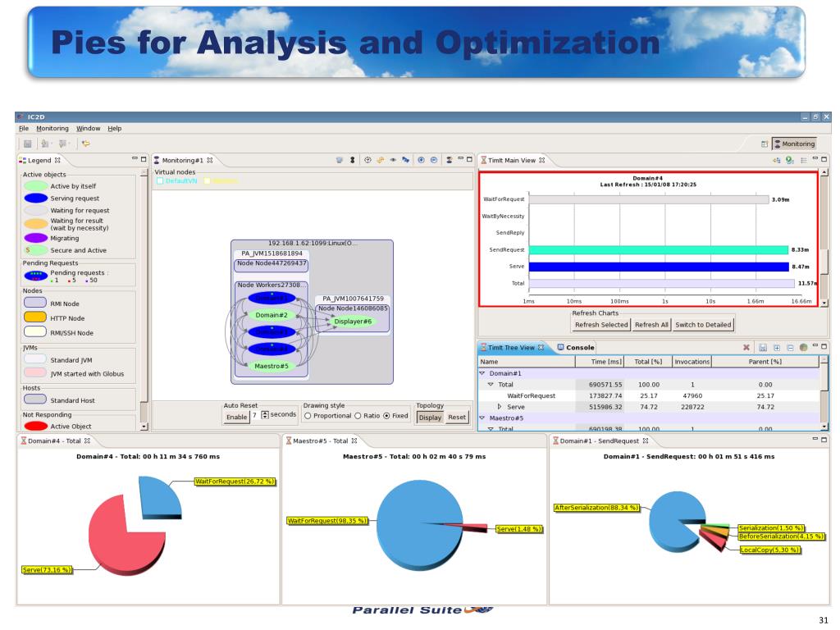
Task: Click the globe icon in TimIt Tree View toolbar
Action: [x=804, y=347]
